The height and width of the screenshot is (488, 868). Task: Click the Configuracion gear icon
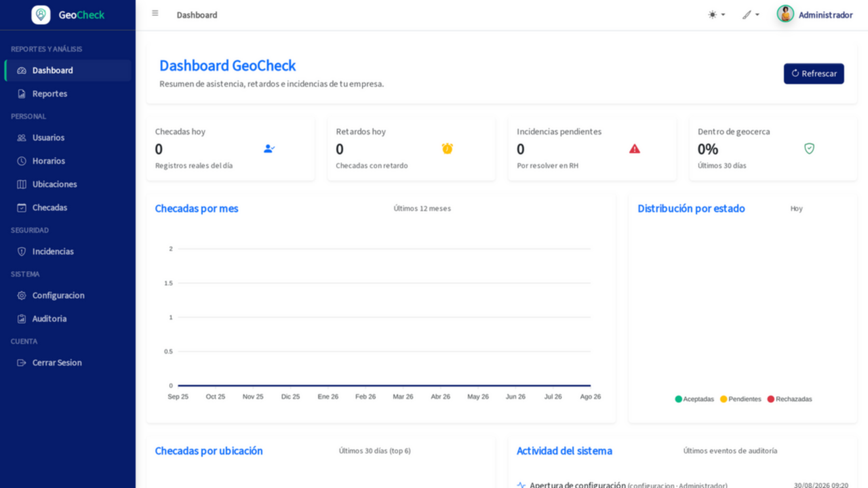point(22,296)
